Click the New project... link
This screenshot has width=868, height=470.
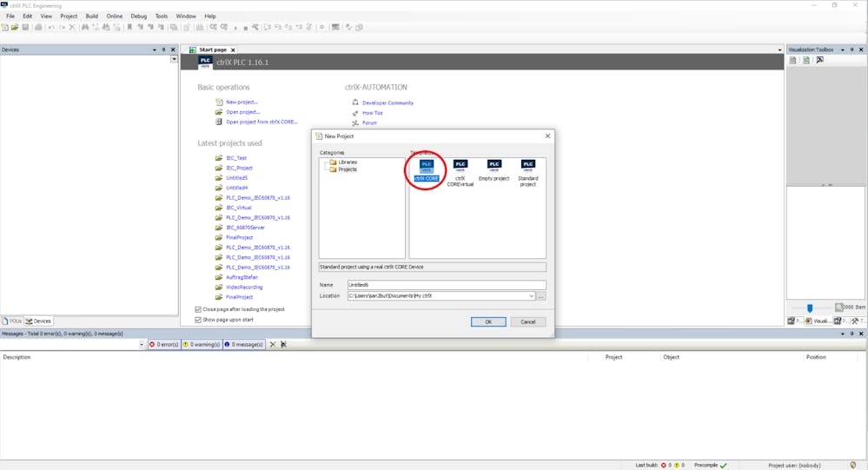[x=242, y=102]
